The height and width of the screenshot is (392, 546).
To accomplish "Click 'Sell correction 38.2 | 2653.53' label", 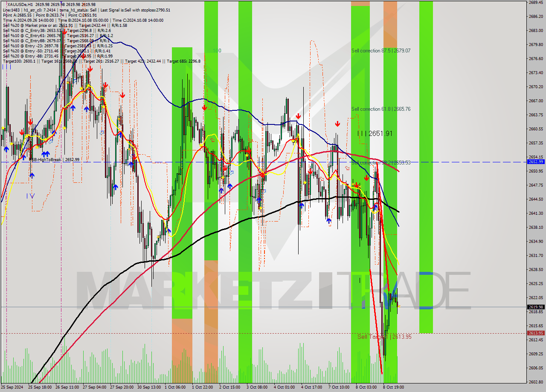I will tap(381, 163).
